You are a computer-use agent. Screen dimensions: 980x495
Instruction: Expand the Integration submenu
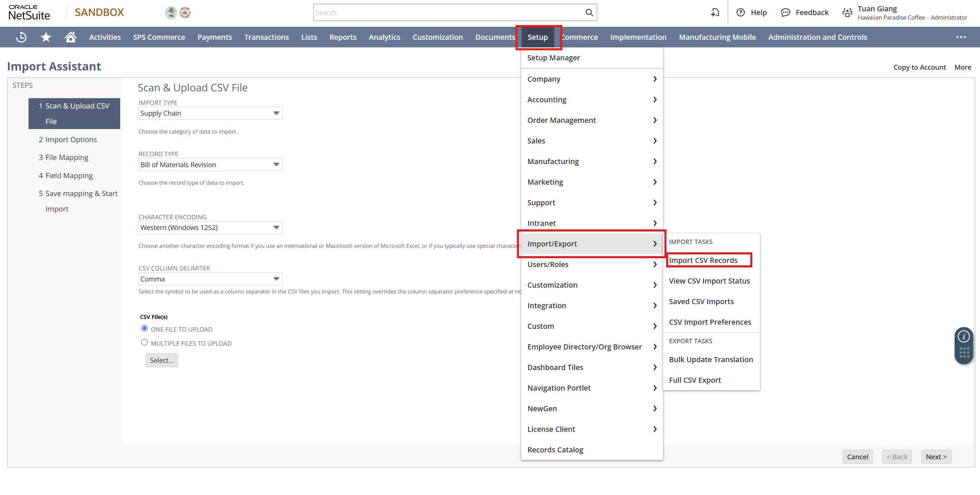pos(592,306)
